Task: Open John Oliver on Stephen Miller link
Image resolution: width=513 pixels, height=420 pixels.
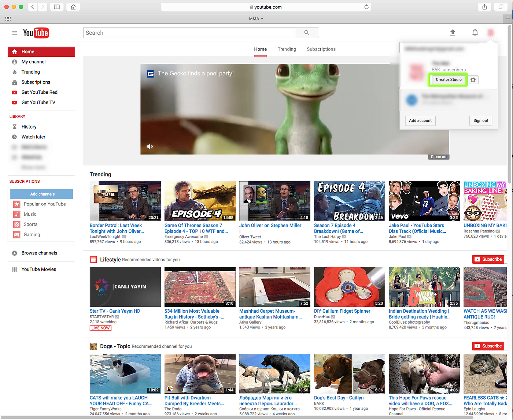Action: pos(270,228)
